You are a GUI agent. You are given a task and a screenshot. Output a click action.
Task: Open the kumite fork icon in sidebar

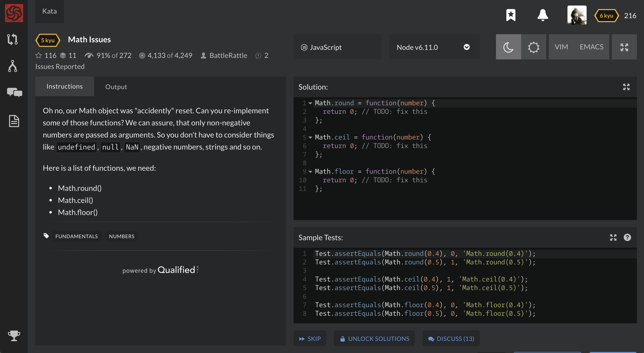pyautogui.click(x=12, y=66)
